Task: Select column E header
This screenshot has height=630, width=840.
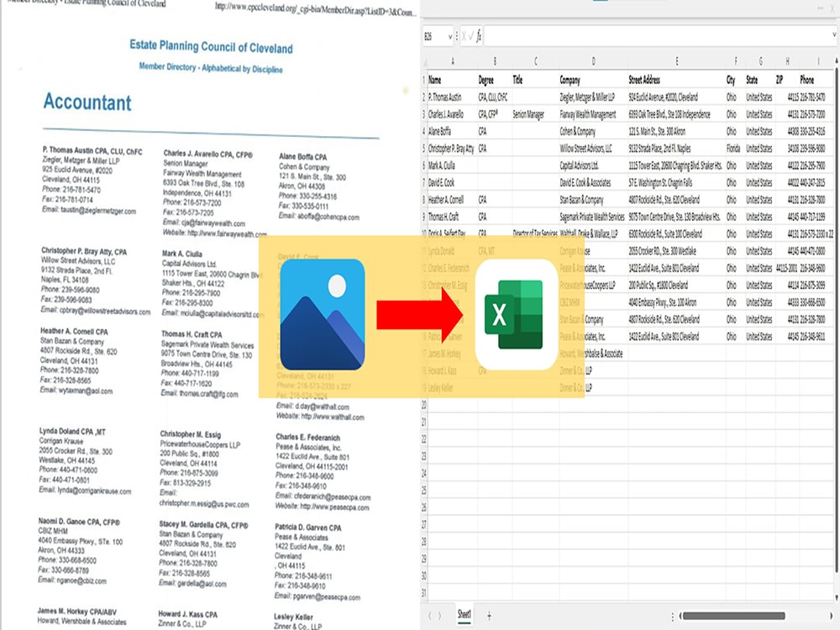Action: coord(676,61)
